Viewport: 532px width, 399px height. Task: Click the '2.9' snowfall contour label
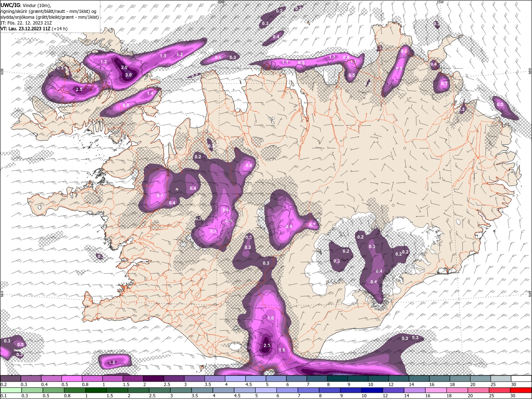coord(124,67)
